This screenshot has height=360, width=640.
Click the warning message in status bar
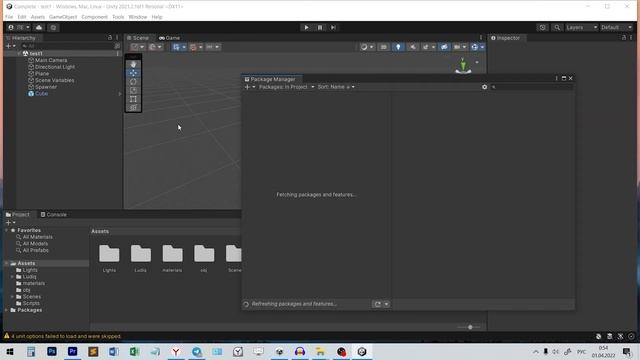tap(66, 336)
